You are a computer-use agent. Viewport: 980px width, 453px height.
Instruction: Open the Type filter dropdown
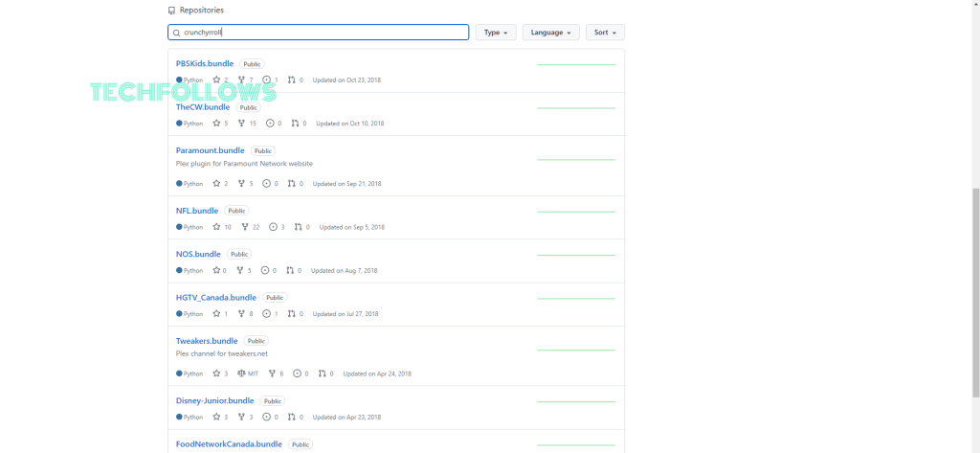point(496,33)
